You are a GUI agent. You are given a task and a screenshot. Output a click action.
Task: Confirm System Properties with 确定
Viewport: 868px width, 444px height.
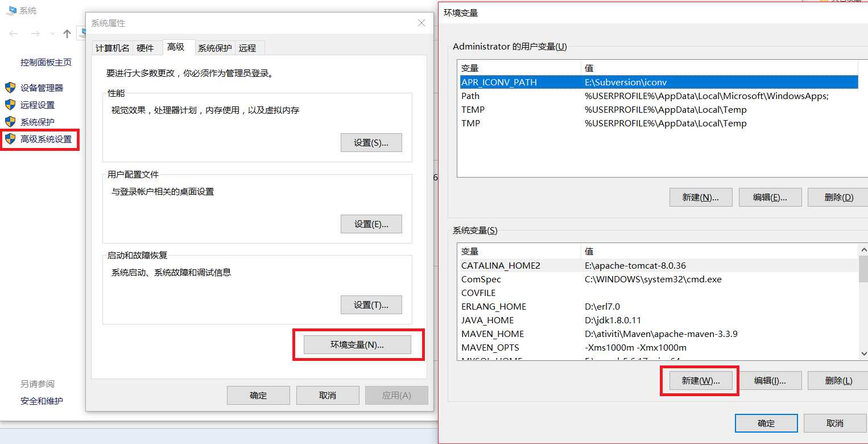point(258,395)
